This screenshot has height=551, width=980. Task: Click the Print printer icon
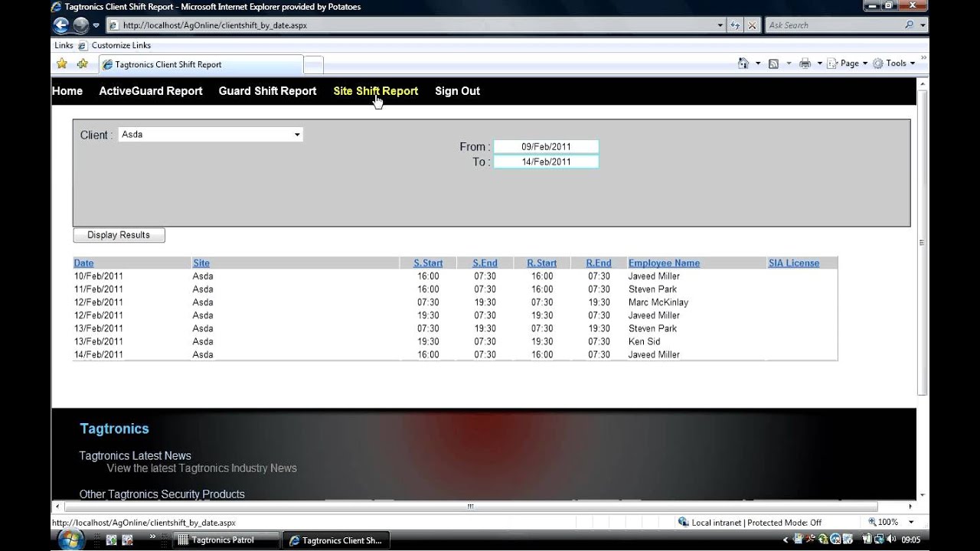[805, 64]
